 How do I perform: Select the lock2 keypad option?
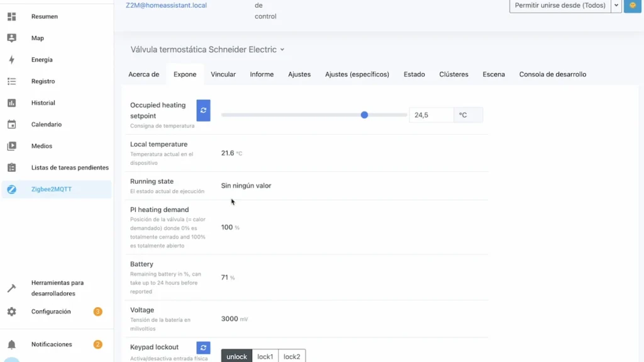tap(292, 356)
